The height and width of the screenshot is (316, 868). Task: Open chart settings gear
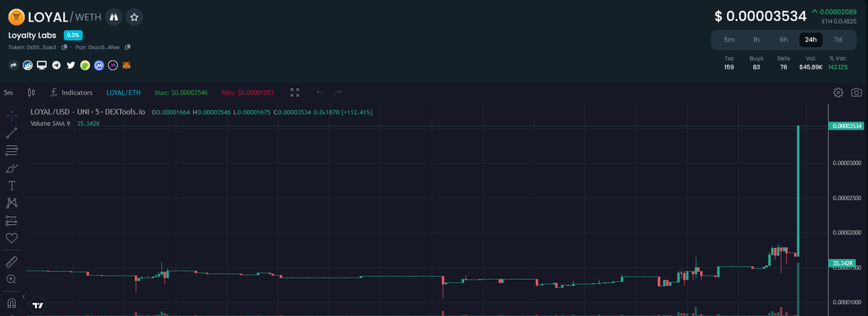click(838, 93)
